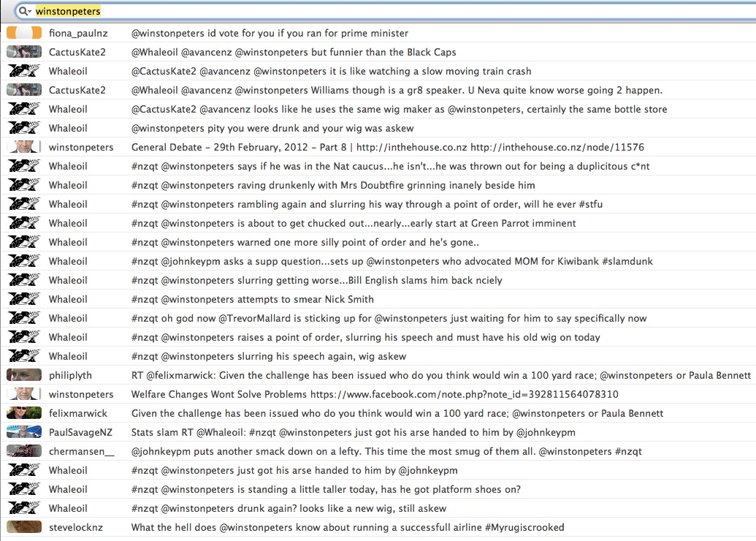This screenshot has height=541, width=756.
Task: Click Whaleoil avatar beside 'drunk again? looks like' tweet
Action: click(24, 508)
